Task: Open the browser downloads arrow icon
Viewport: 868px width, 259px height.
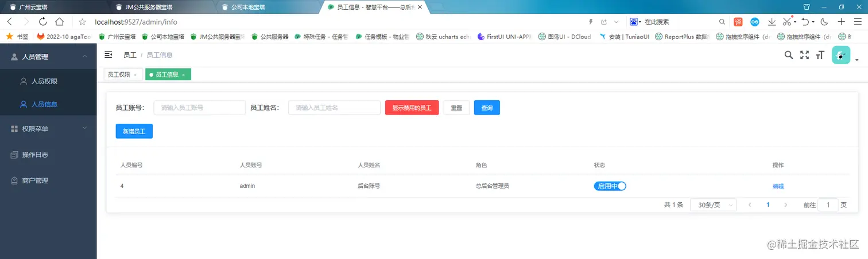Action: [x=772, y=22]
